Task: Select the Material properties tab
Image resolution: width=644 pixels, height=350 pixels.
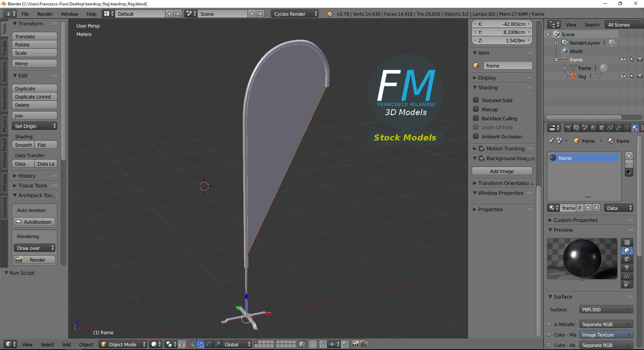Action: (635, 128)
